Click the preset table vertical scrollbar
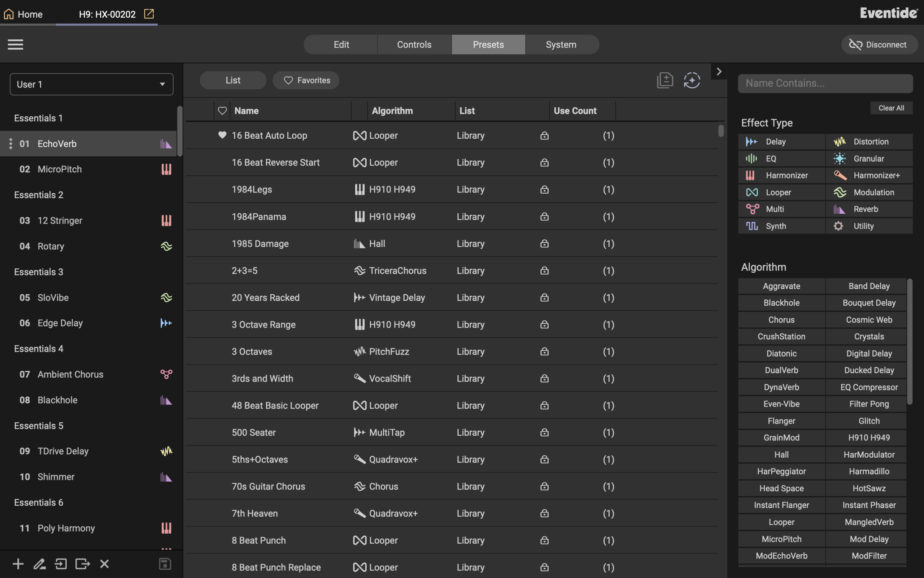Image resolution: width=924 pixels, height=578 pixels. click(x=721, y=130)
